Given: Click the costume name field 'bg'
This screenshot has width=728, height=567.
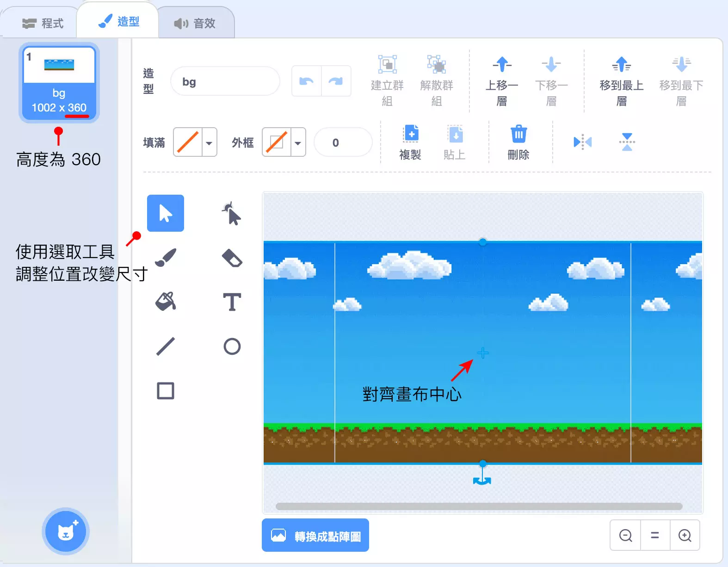Looking at the screenshot, I should click(225, 81).
